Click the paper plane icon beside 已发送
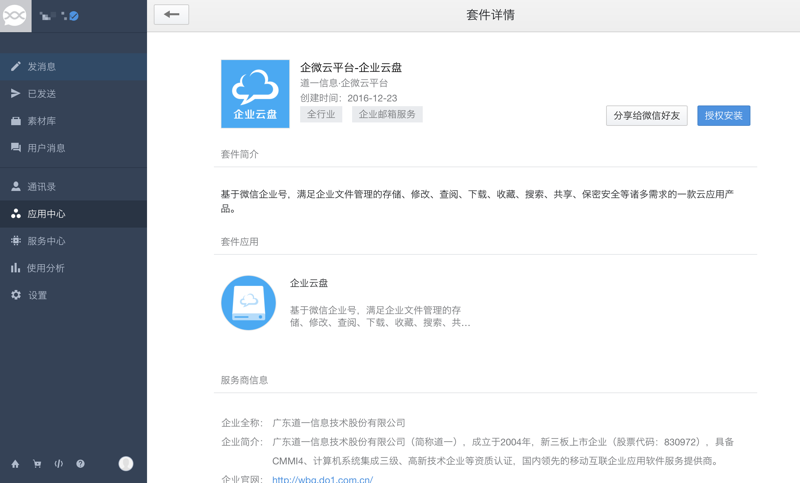 [16, 93]
